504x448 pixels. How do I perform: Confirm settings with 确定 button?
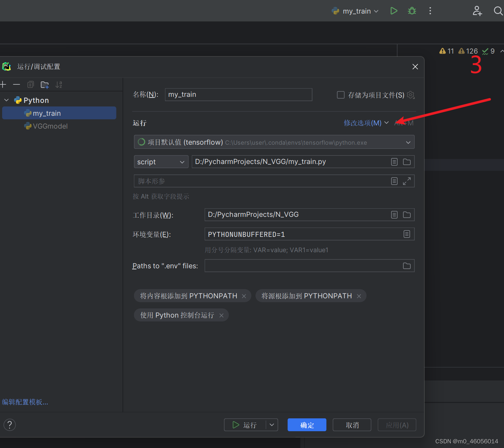tap(306, 425)
